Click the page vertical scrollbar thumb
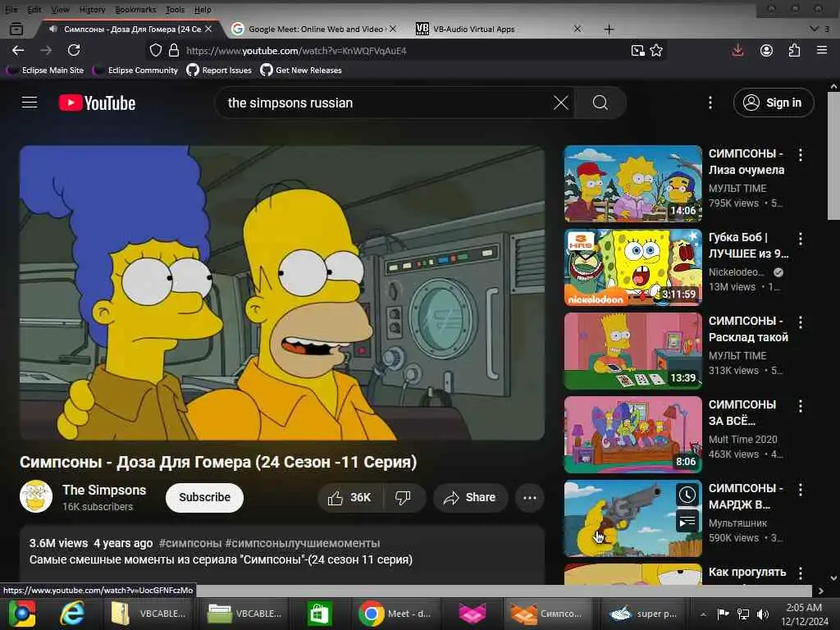 coord(833,155)
